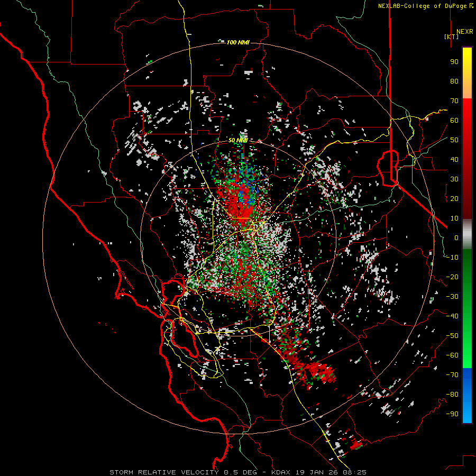
Task: Click the -50 value on the velocity scale
Action: click(452, 336)
